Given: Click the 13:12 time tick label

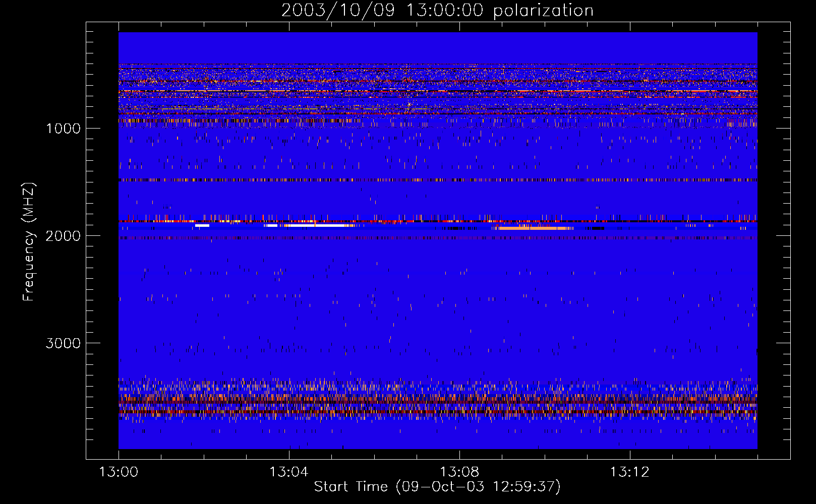Looking at the screenshot, I should click(629, 472).
